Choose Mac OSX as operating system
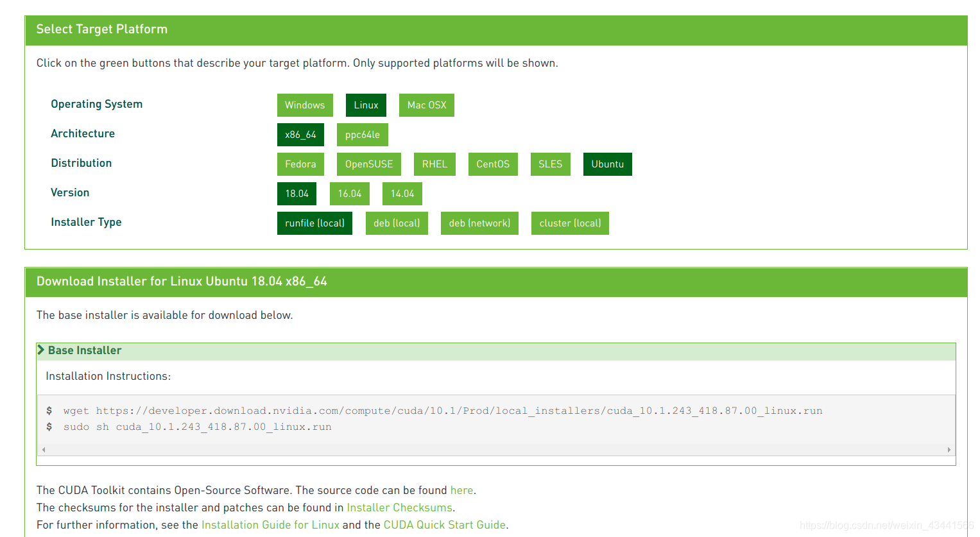This screenshot has width=980, height=537. tap(427, 105)
